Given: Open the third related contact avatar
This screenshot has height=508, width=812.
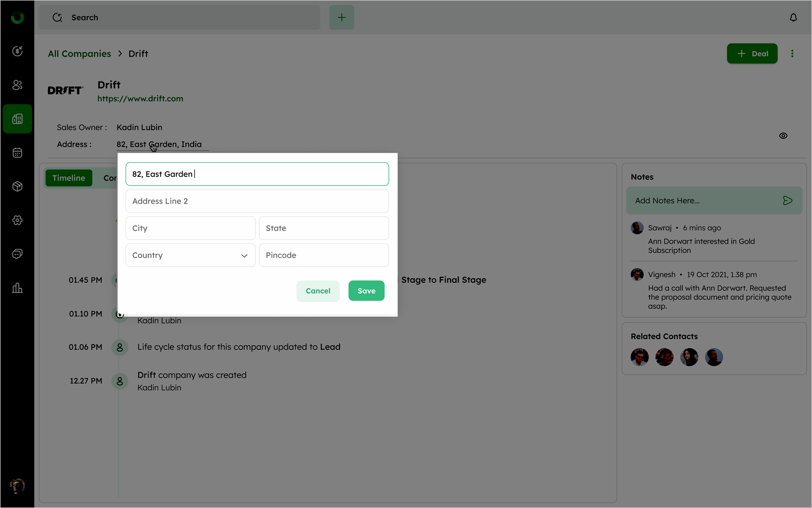Looking at the screenshot, I should [x=689, y=357].
